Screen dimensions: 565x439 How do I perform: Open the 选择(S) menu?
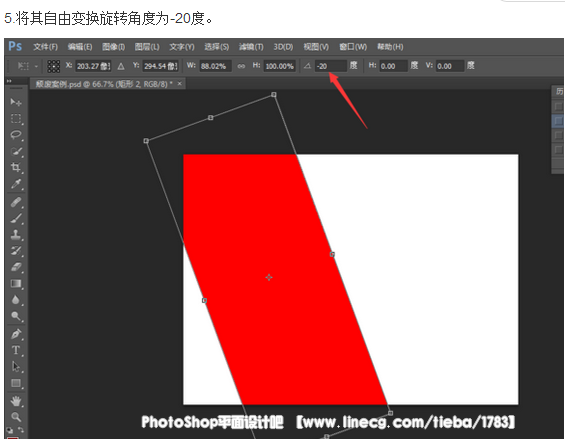click(217, 47)
